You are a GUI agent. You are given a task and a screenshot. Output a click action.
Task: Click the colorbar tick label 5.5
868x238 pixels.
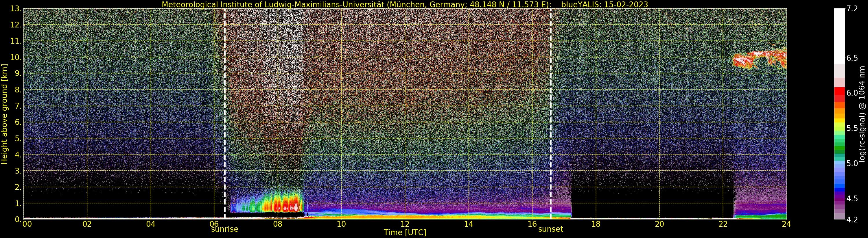click(x=852, y=128)
